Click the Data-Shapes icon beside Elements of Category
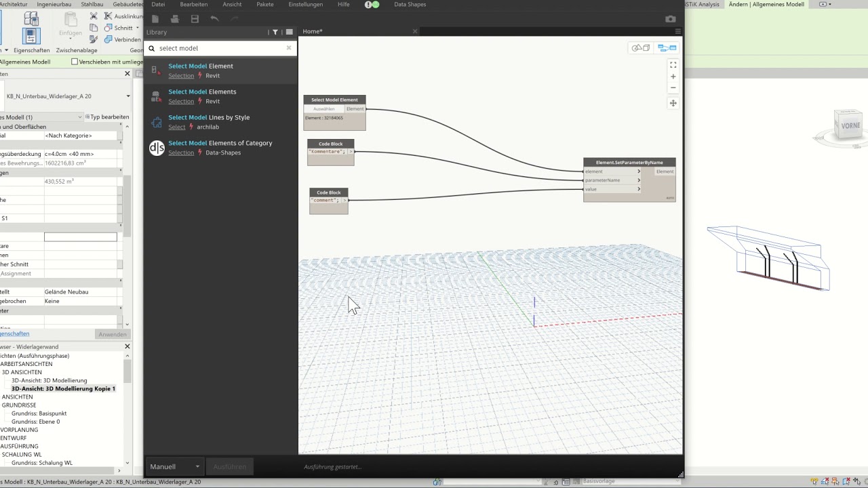This screenshot has width=868, height=488. 157,148
